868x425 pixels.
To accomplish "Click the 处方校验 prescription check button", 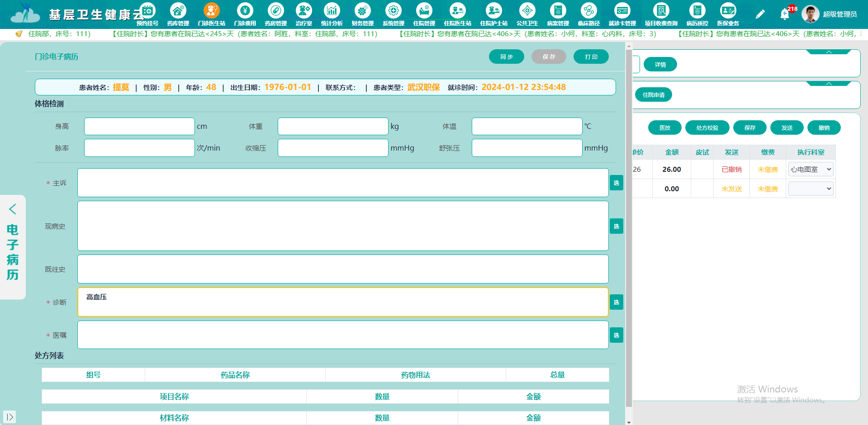I will [x=707, y=128].
